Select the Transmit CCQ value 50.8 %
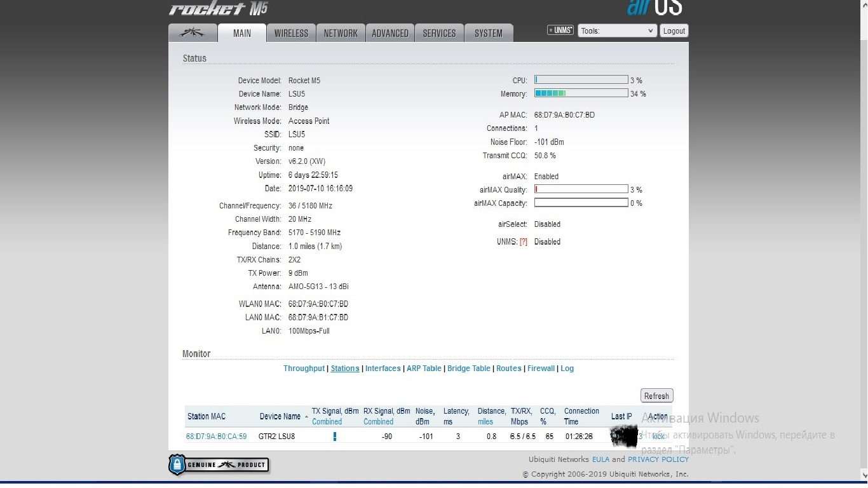 coord(545,156)
